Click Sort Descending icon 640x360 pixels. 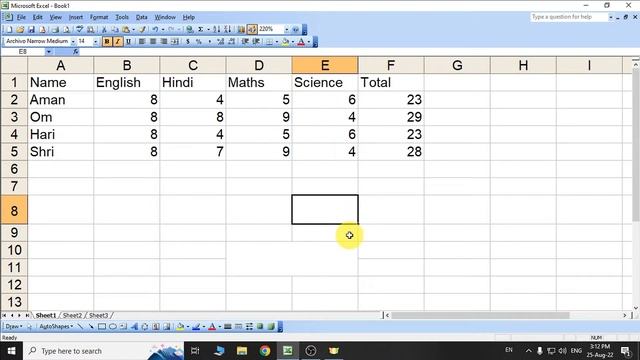227,29
